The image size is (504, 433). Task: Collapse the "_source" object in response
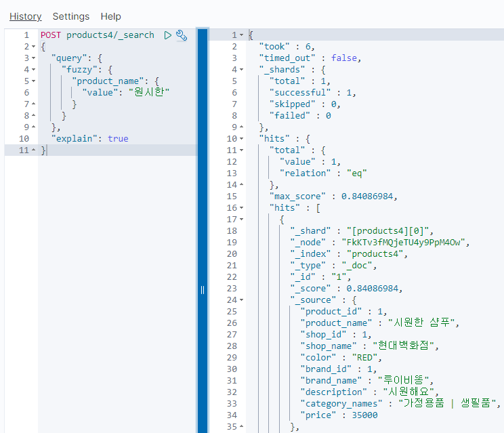click(x=242, y=300)
